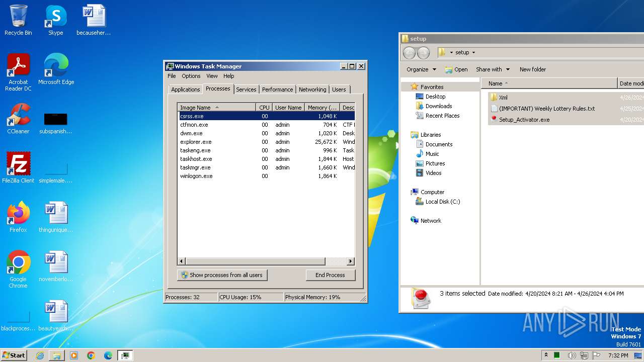
Task: Select the winlogon.exe process row
Action: coord(266,176)
